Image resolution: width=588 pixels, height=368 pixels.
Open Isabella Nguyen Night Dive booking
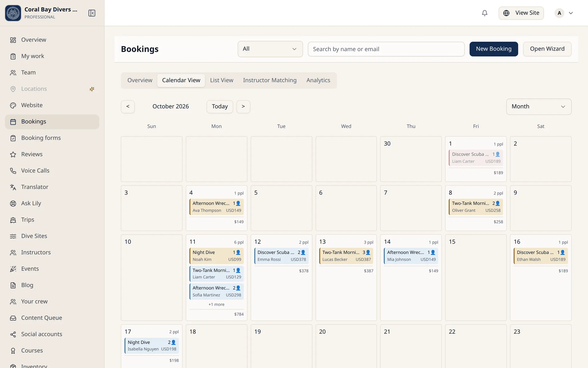151,346
